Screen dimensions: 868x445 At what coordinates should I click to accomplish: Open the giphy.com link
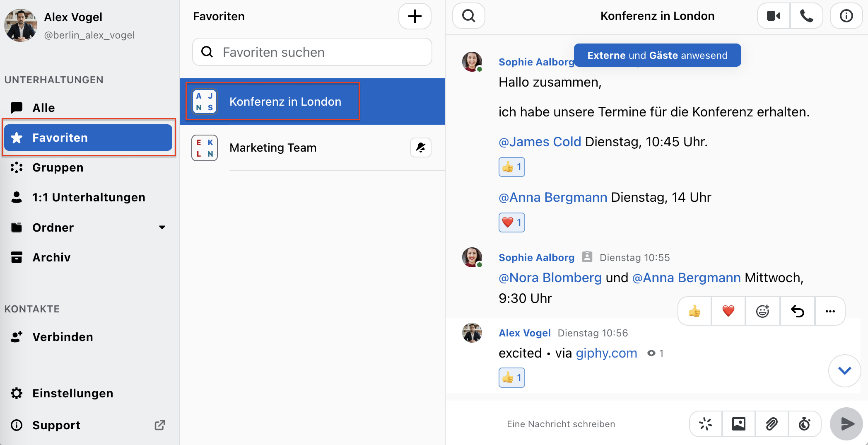(606, 353)
